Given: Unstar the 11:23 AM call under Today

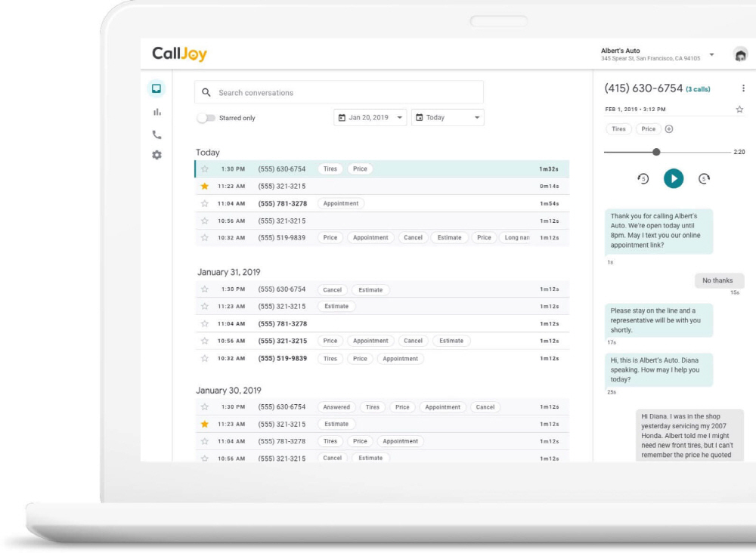Looking at the screenshot, I should (x=205, y=187).
